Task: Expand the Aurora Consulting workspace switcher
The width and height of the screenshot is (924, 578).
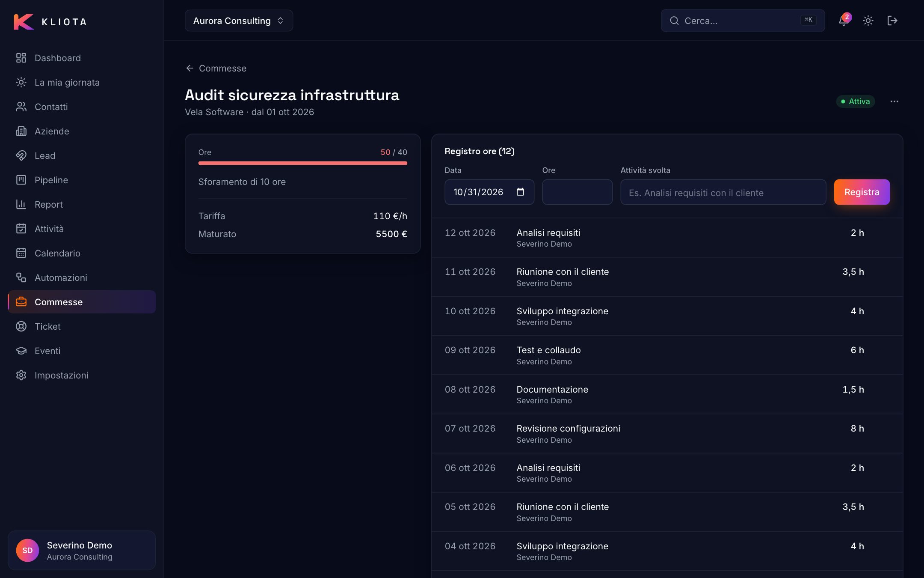Action: coord(239,21)
